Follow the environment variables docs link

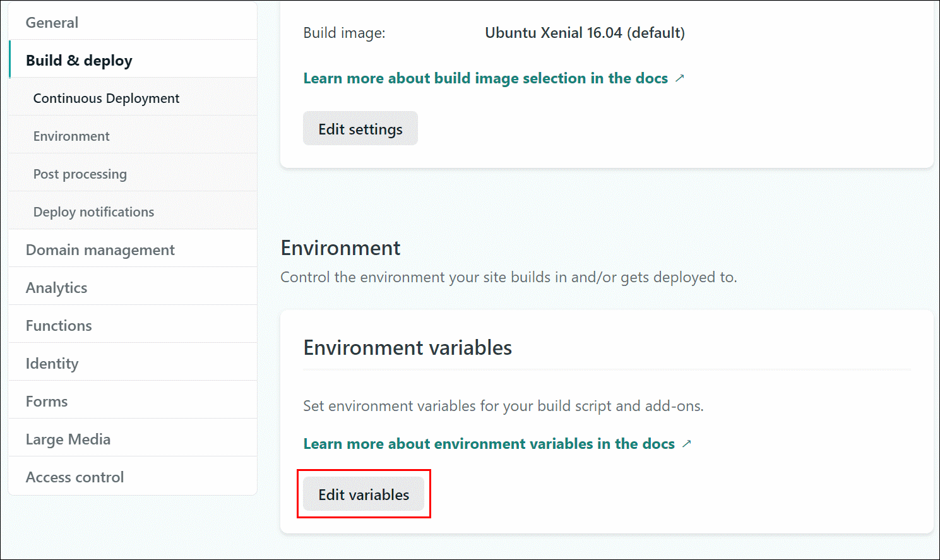[489, 444]
